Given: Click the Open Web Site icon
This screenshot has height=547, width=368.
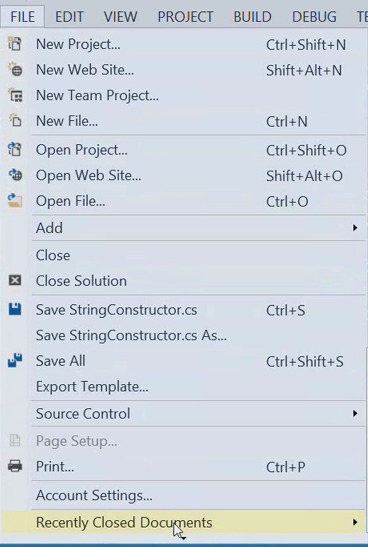Looking at the screenshot, I should point(15,175).
